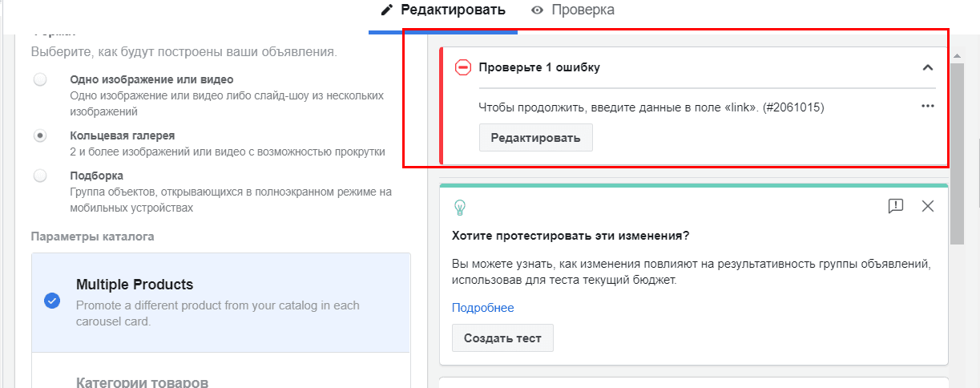Click the Хотите протестировать эти изменения? heading
The width and height of the screenshot is (980, 388).
571,236
